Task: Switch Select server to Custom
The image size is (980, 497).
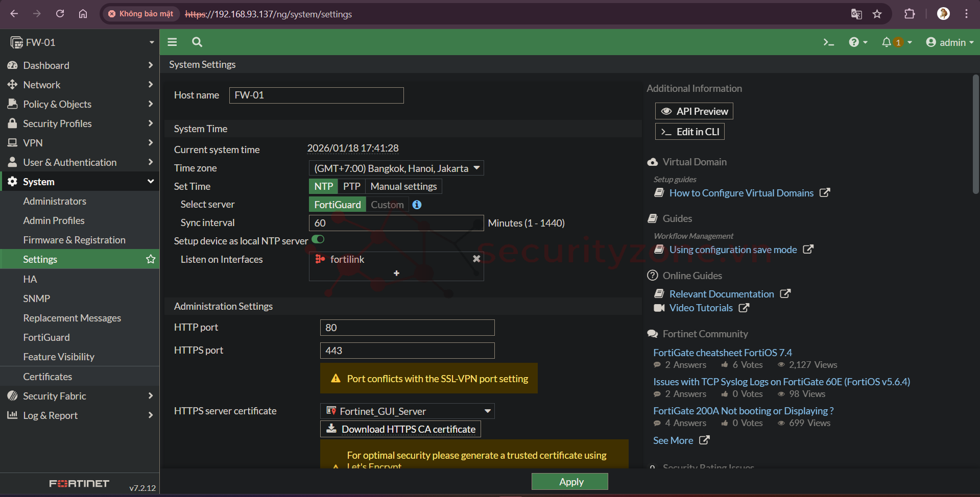Action: click(x=387, y=205)
